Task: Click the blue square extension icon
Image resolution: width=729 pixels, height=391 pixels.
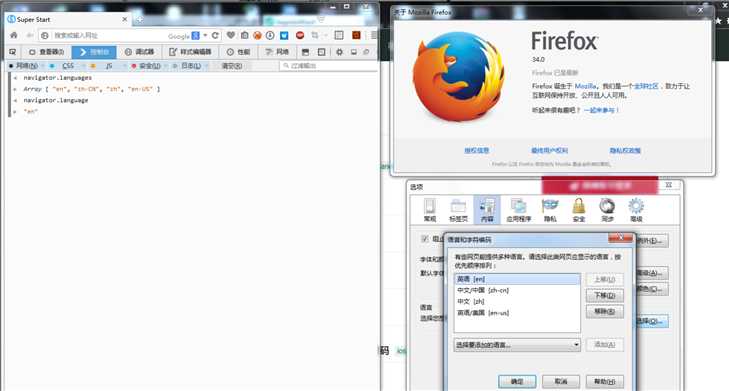Action: coord(284,35)
